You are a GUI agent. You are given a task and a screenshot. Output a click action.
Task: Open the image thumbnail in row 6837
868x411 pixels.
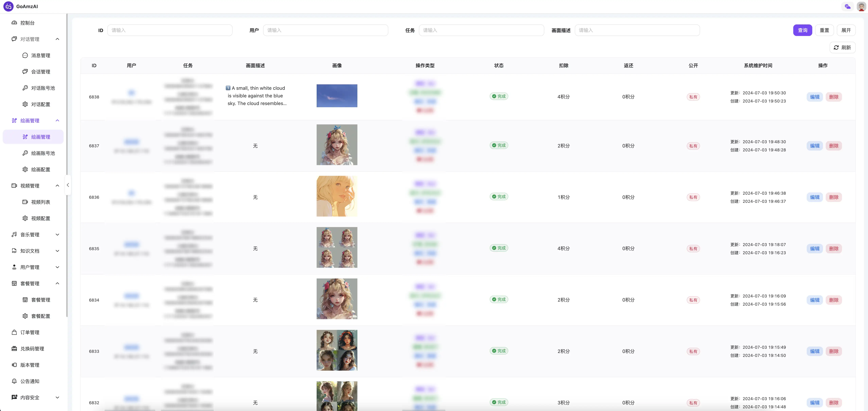337,145
